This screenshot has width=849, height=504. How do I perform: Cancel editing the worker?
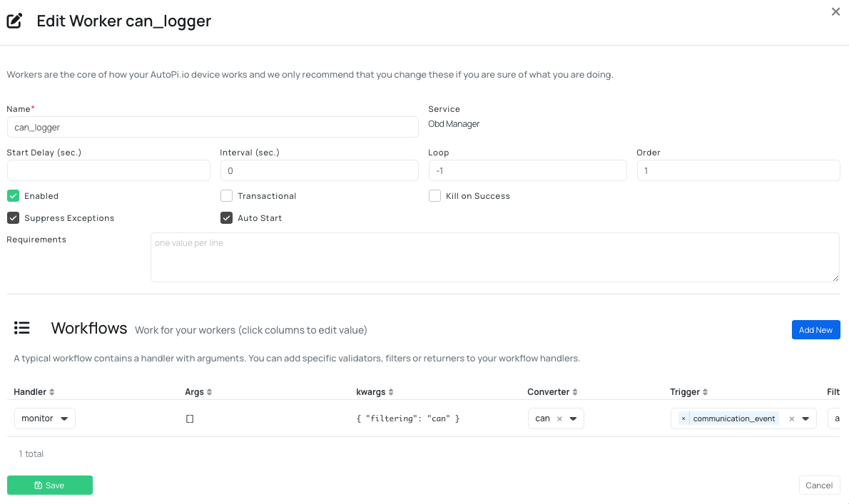[819, 485]
